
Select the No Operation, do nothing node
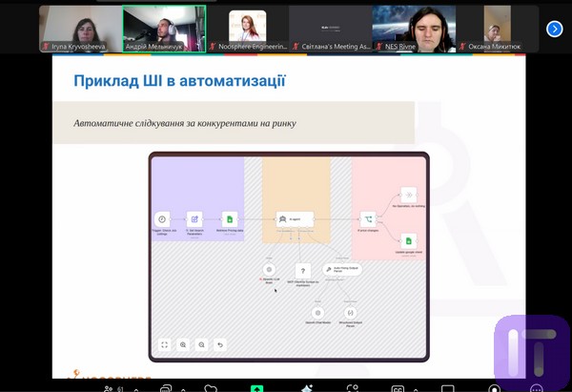point(409,195)
